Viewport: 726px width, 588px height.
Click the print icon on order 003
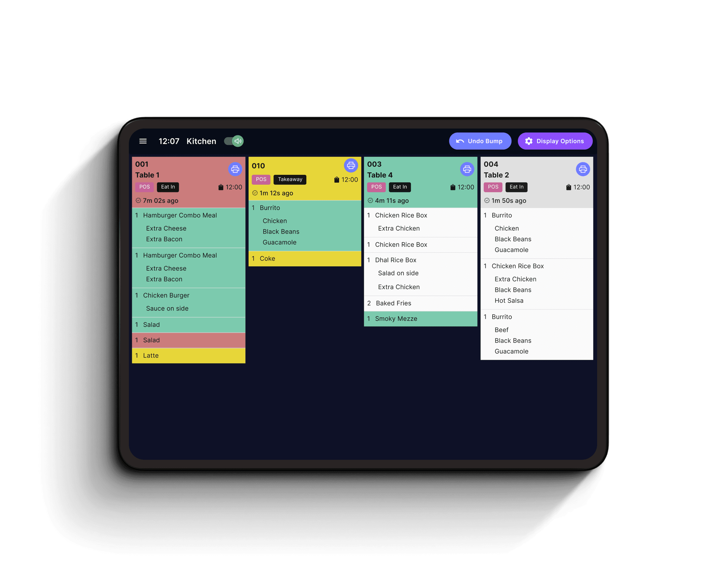point(467,168)
